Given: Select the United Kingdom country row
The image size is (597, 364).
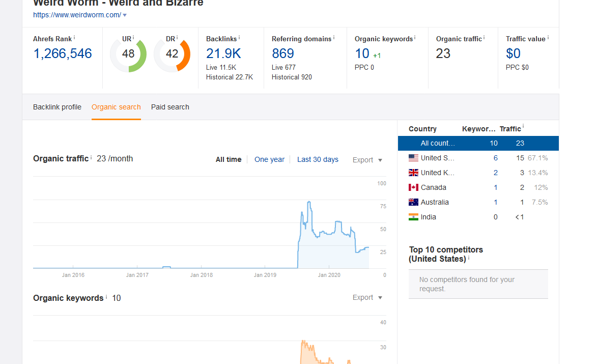Looking at the screenshot, I should pos(478,173).
